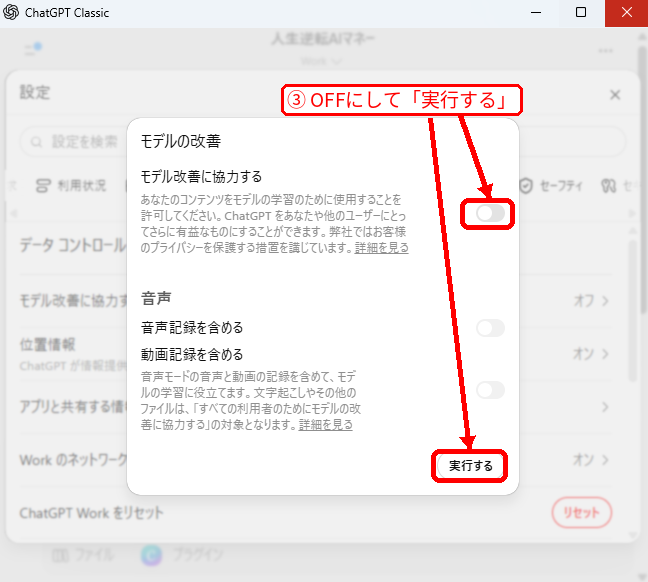
Task: Click the main window vertical scrollbar
Action: coord(643,178)
